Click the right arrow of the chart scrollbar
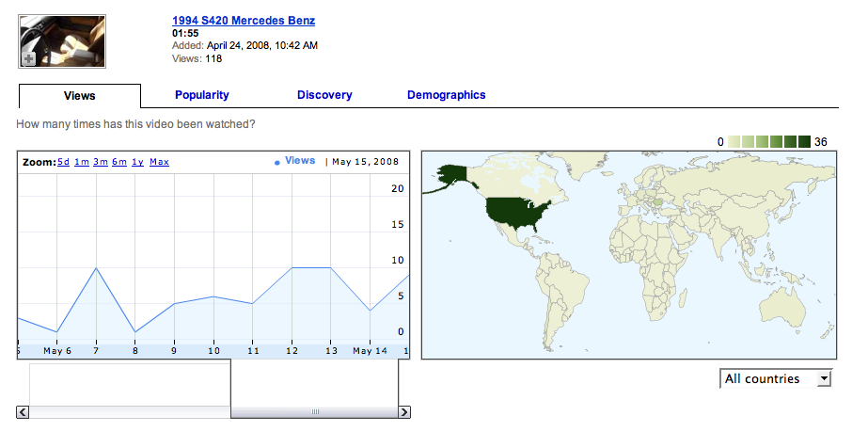Image resolution: width=868 pixels, height=432 pixels. coord(404,412)
